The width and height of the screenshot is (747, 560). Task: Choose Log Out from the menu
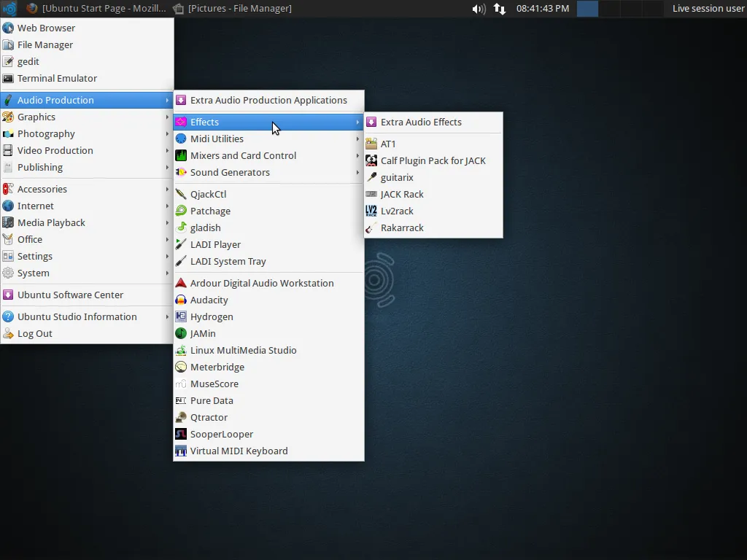(87, 333)
